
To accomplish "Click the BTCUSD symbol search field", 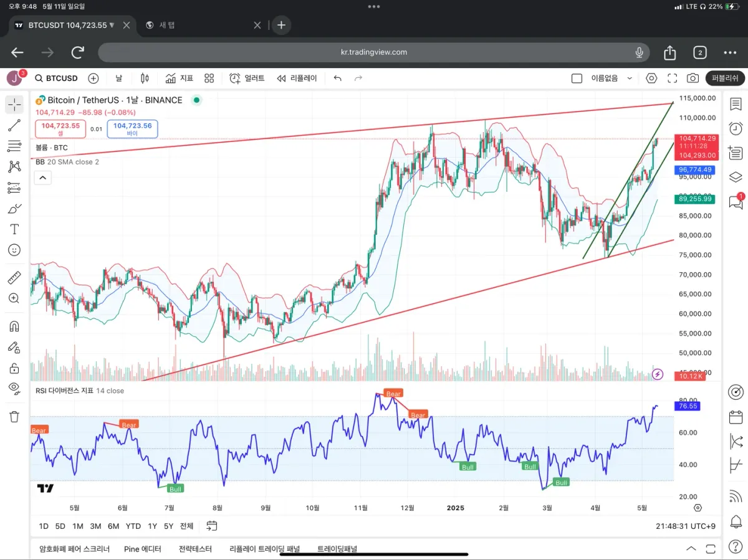I will point(57,78).
